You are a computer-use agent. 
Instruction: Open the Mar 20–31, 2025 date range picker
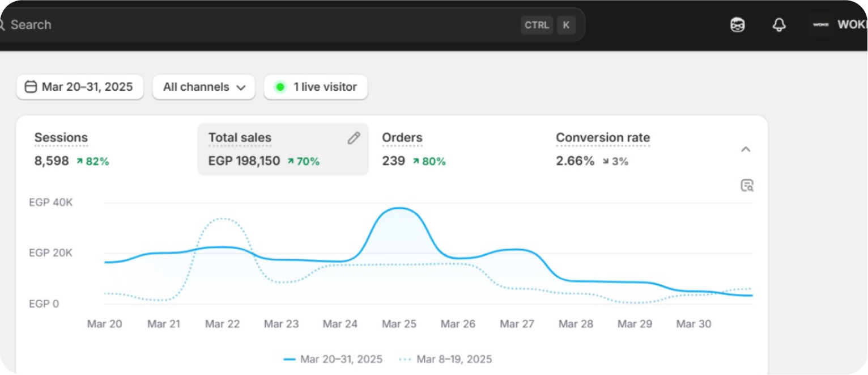[80, 87]
